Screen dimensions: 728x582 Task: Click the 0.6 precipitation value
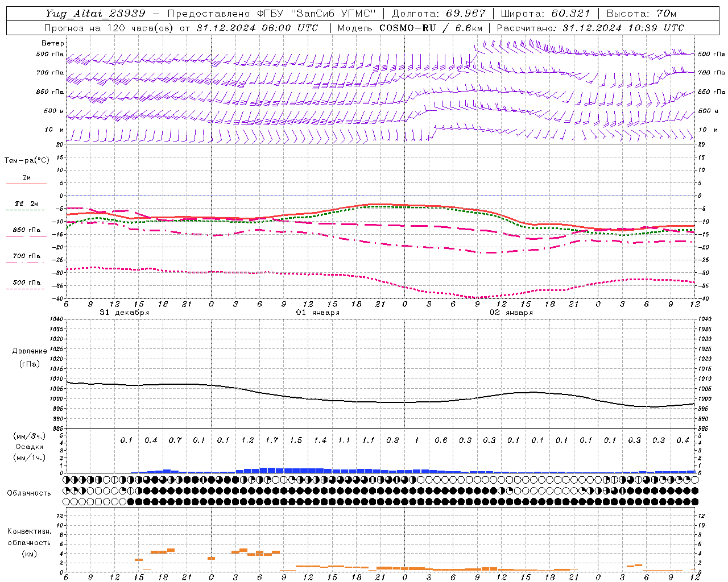pyautogui.click(x=441, y=440)
